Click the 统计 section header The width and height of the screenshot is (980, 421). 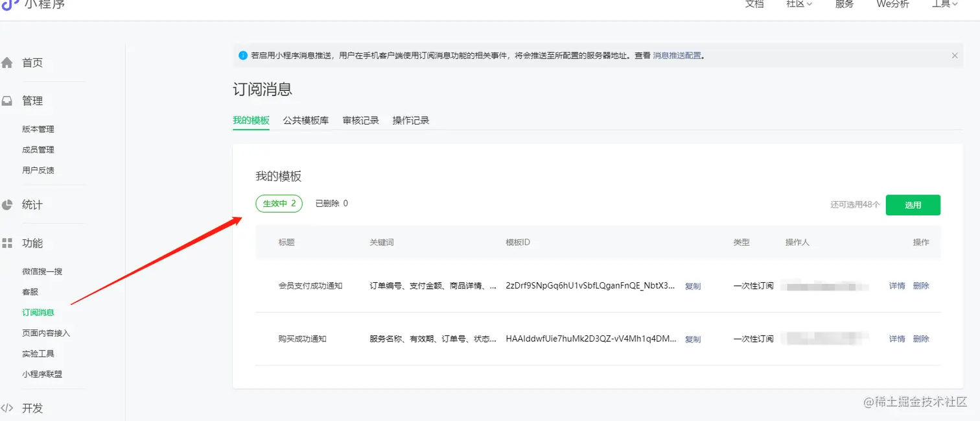coord(32,205)
